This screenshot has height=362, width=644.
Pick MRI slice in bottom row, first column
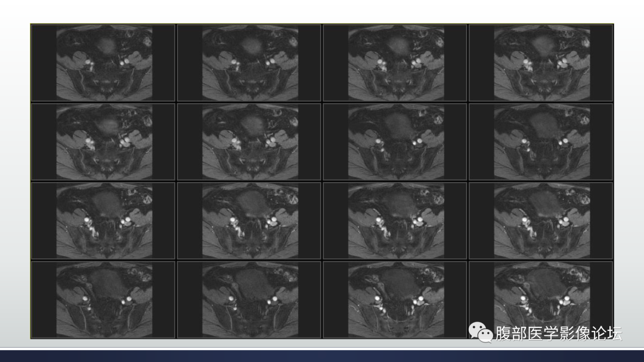[104, 299]
